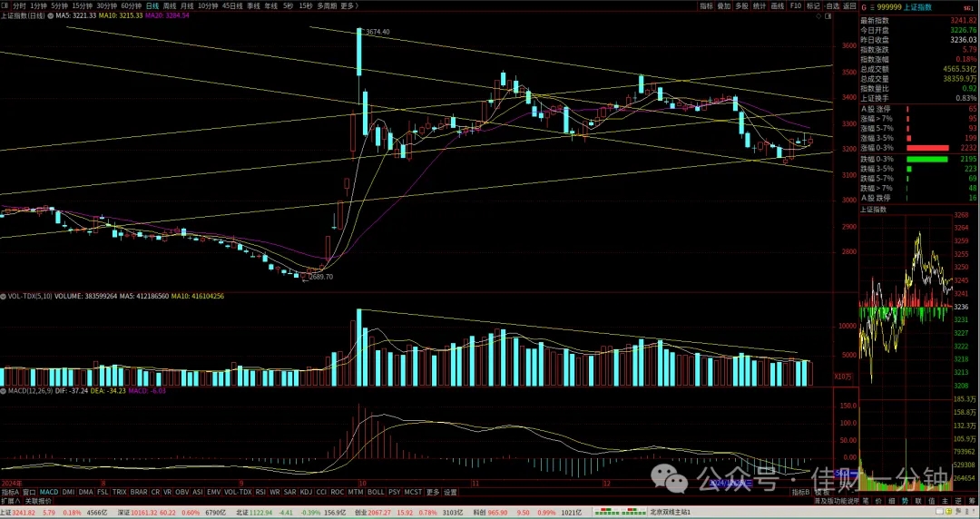Open F10 company information
980x519 pixels.
tap(796, 5)
